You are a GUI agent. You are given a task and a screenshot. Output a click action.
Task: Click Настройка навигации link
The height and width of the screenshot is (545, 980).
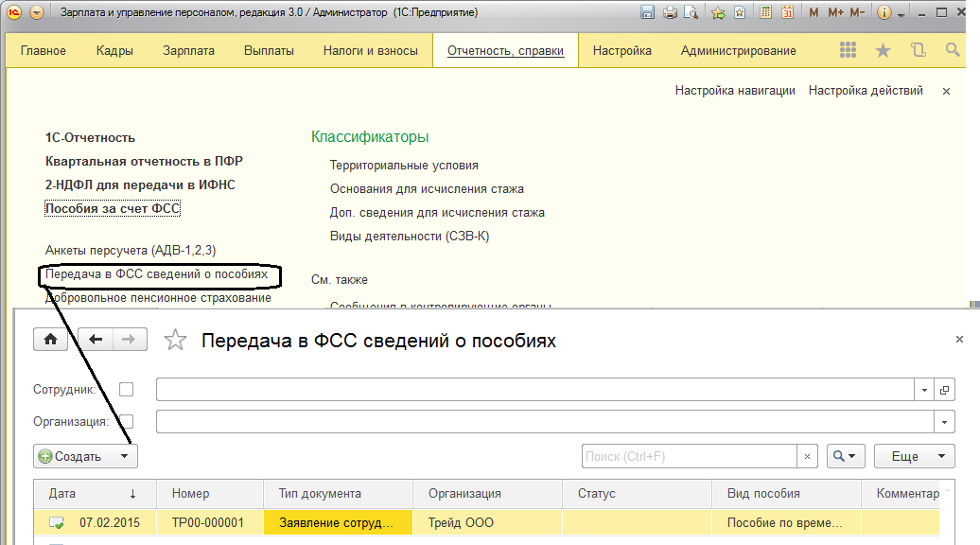tap(735, 91)
